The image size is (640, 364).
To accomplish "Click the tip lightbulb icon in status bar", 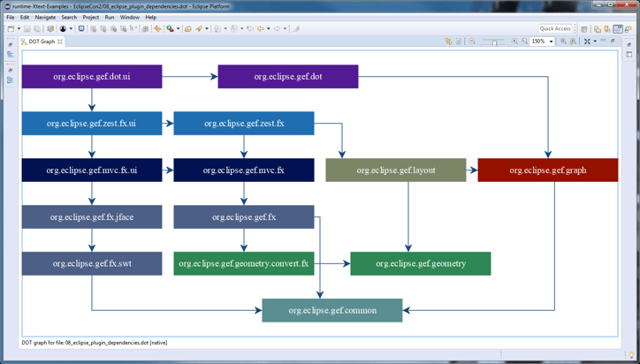I will (x=632, y=355).
